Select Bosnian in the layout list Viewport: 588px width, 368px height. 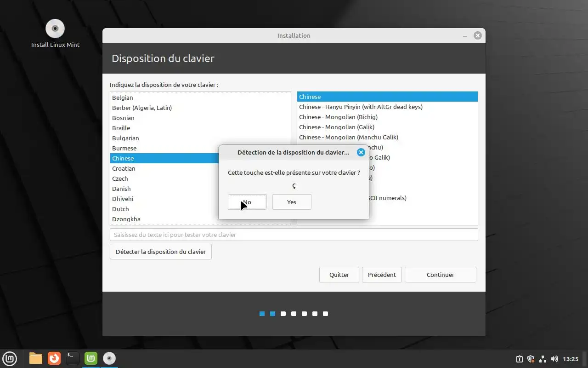(x=200, y=118)
